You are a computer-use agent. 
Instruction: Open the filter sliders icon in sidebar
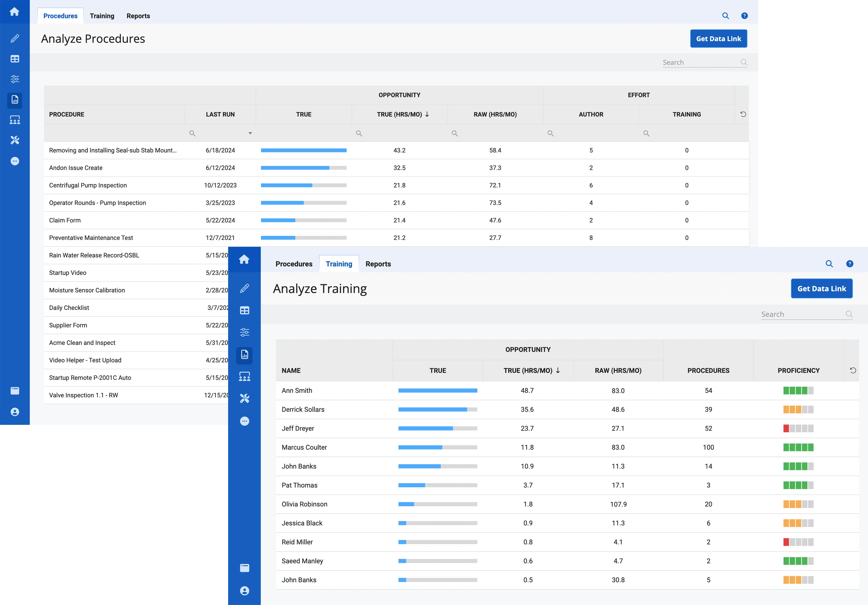(15, 78)
